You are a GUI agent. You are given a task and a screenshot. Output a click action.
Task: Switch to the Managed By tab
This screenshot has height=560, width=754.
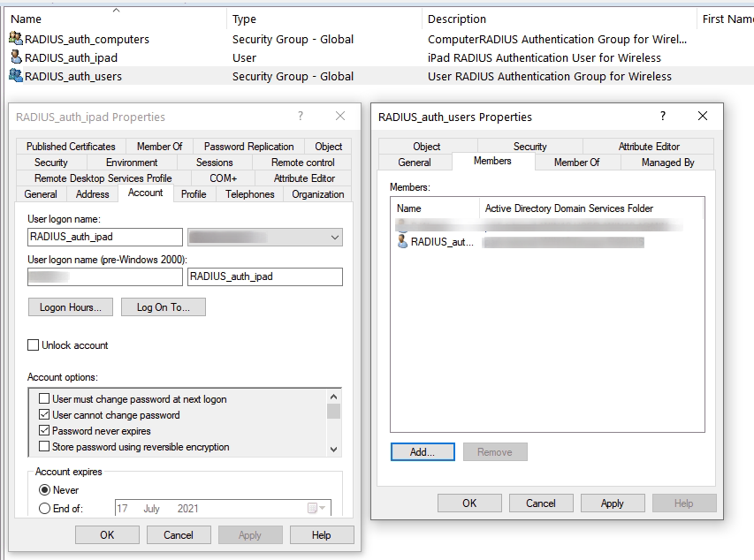(x=668, y=162)
